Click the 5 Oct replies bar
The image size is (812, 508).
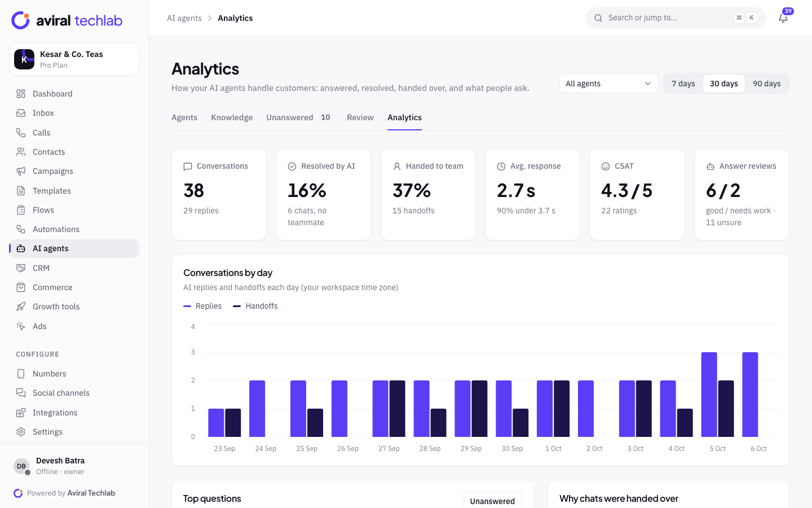(x=709, y=395)
